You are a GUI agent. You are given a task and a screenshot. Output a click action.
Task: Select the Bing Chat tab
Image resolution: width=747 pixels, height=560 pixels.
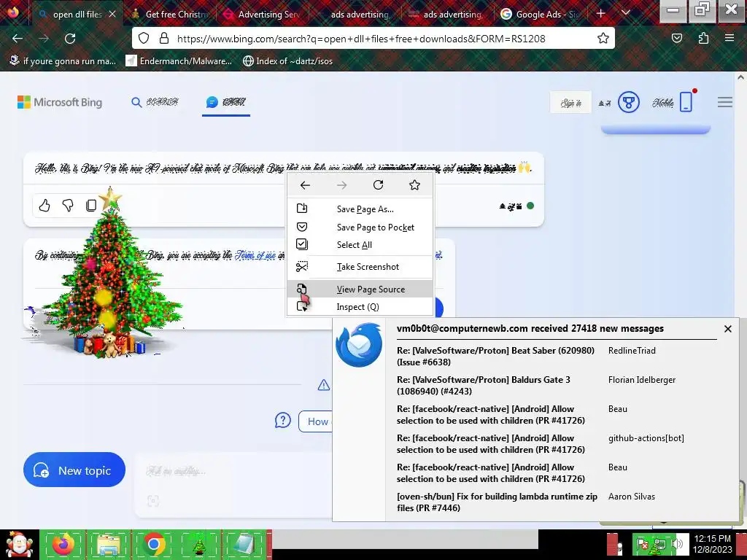[x=226, y=102]
